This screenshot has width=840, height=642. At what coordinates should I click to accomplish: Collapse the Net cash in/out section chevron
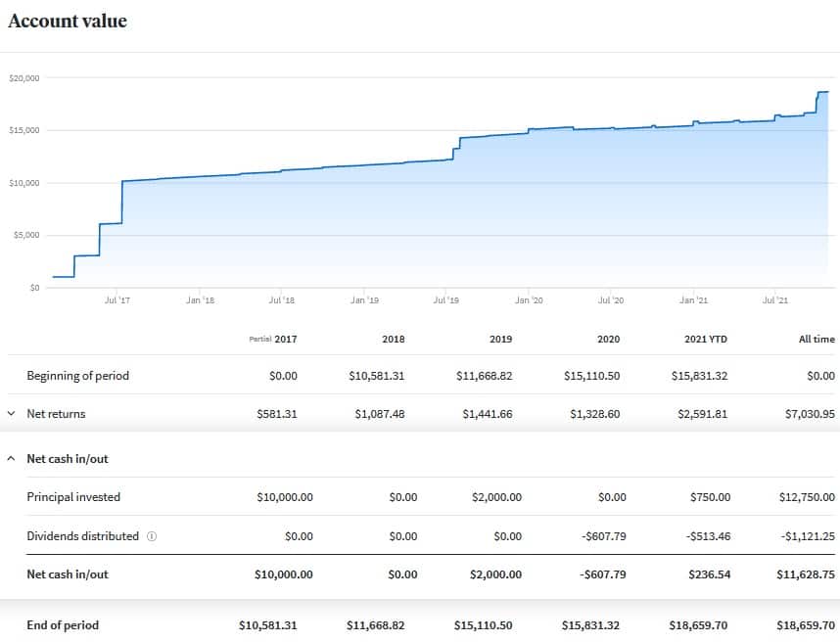click(x=11, y=458)
